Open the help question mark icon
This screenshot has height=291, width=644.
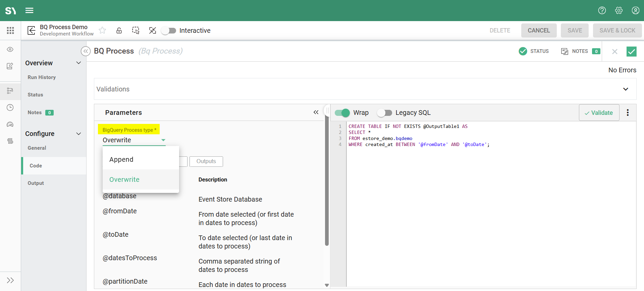tap(602, 10)
